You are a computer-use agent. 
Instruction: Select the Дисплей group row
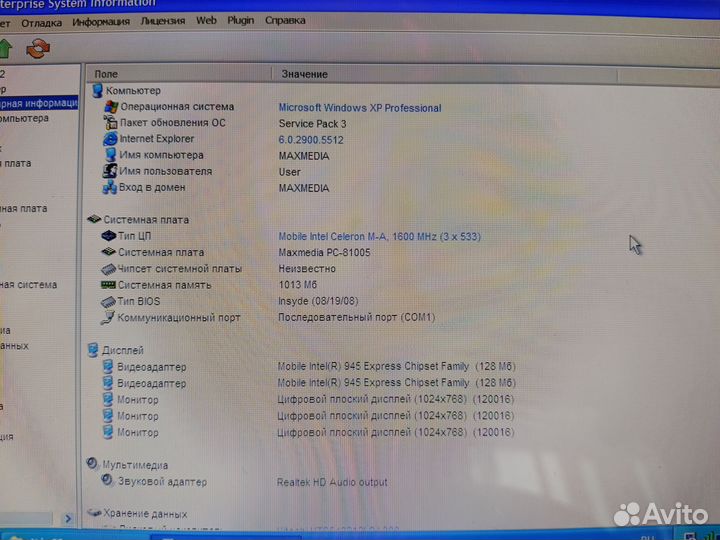pyautogui.click(x=122, y=351)
